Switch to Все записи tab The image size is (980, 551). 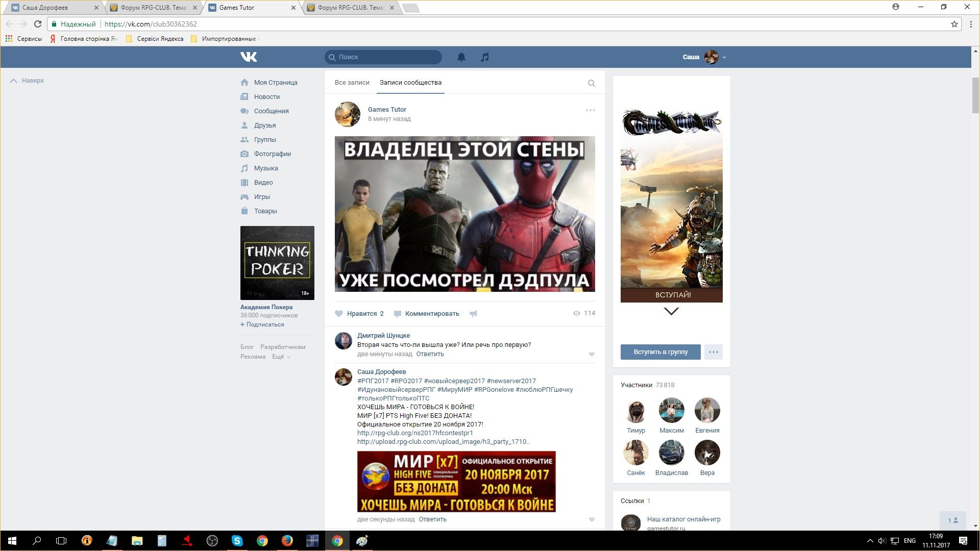(352, 83)
